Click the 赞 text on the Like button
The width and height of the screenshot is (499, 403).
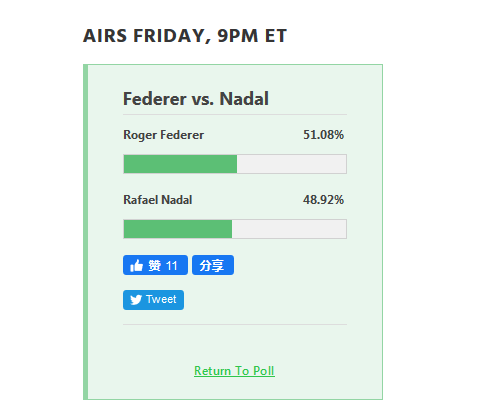[155, 266]
